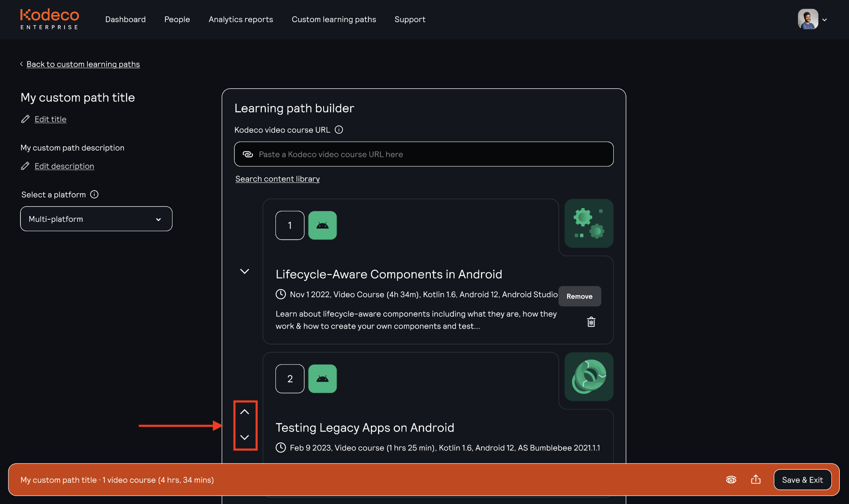
Task: Click Lifecycle-Aware Components in Android title
Action: pyautogui.click(x=388, y=274)
